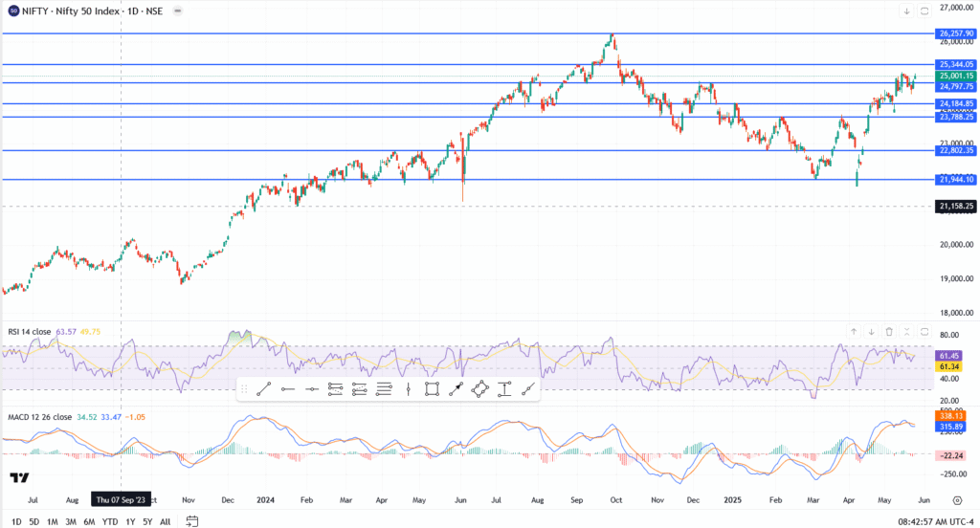
Task: Select the Rectangle drawing tool
Action: (432, 389)
